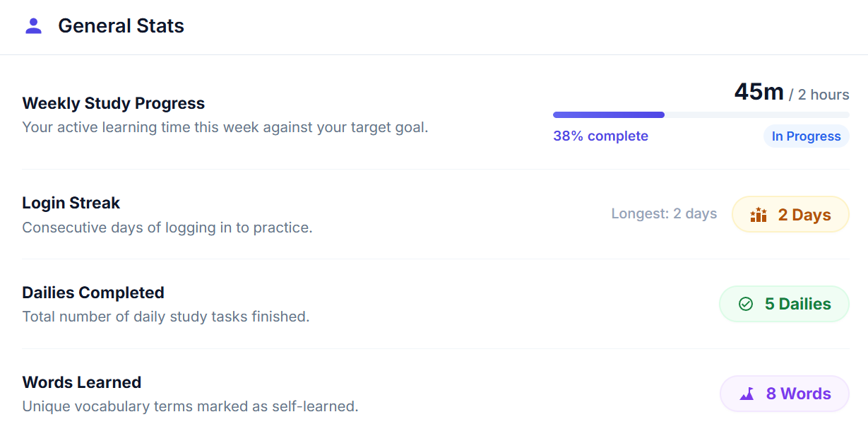Click the purple mountain words icon
Viewport: 868px width, 436px height.
[747, 394]
